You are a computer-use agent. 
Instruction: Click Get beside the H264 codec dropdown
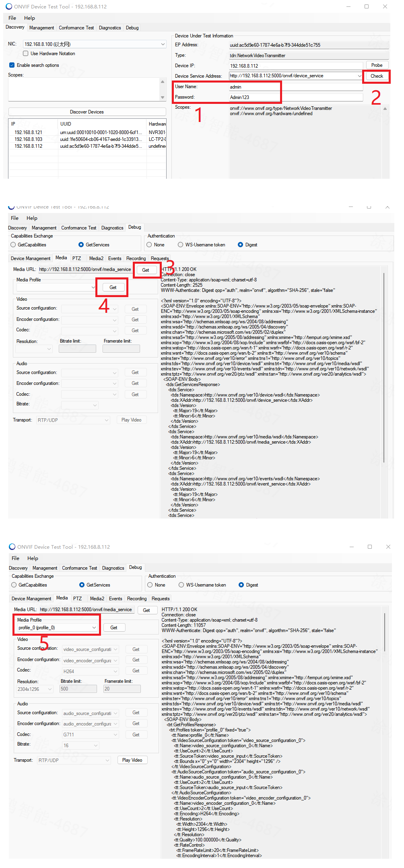pos(136,671)
